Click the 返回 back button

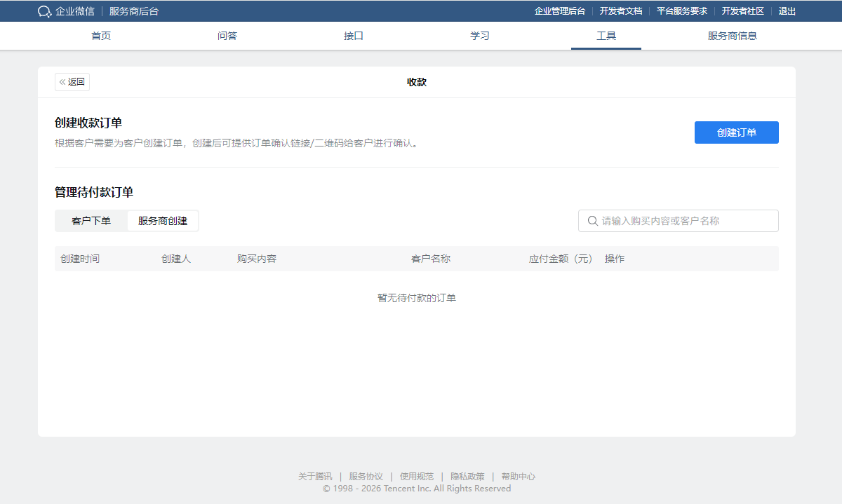72,82
